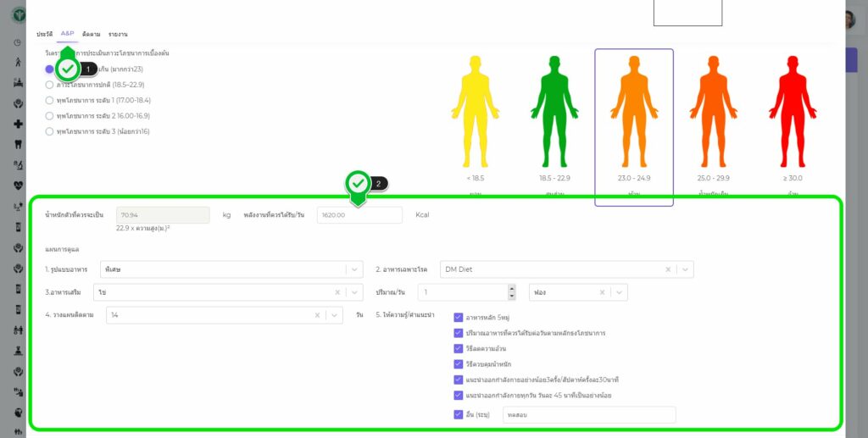Click the heartbeat icon in sidebar
This screenshot has width=868, height=438.
(x=18, y=184)
